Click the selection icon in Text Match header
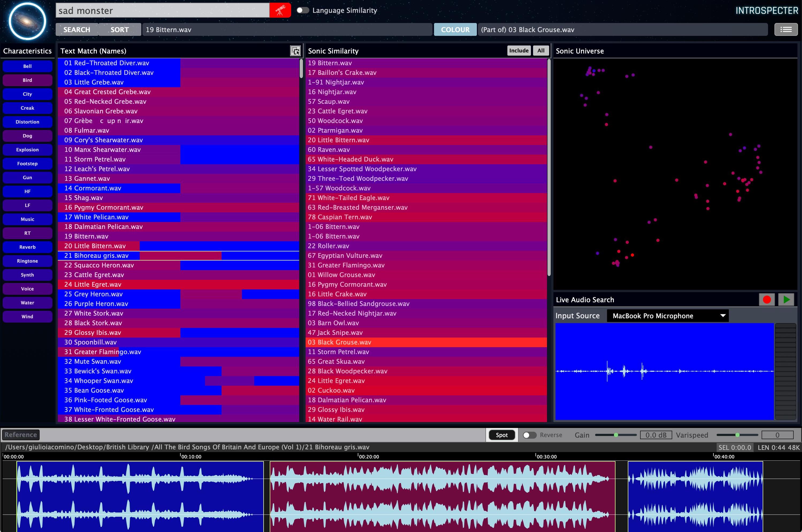 click(x=295, y=51)
